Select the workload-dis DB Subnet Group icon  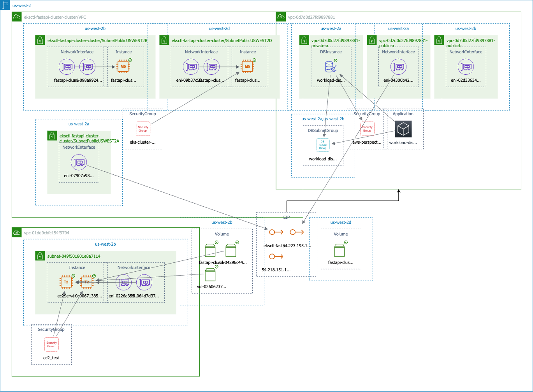[323, 145]
